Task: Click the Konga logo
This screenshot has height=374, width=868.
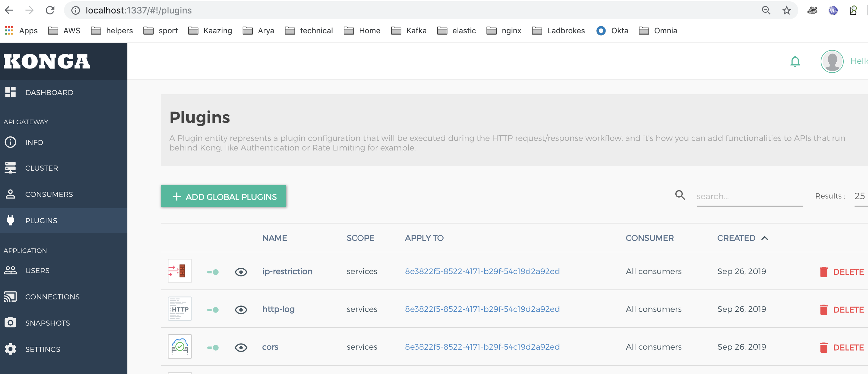Action: click(x=47, y=62)
